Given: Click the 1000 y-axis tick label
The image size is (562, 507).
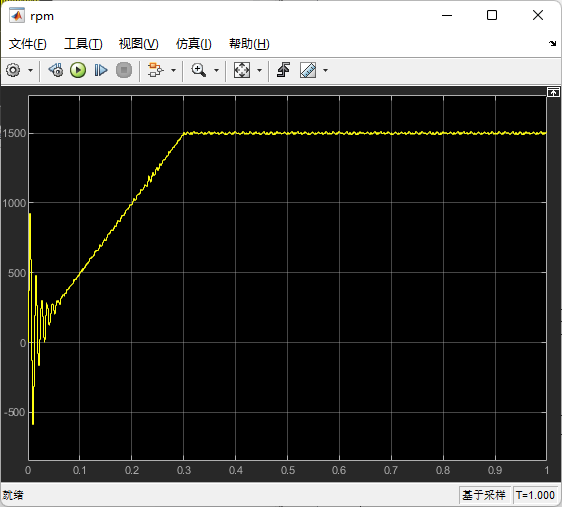Looking at the screenshot, I should 14,203.
